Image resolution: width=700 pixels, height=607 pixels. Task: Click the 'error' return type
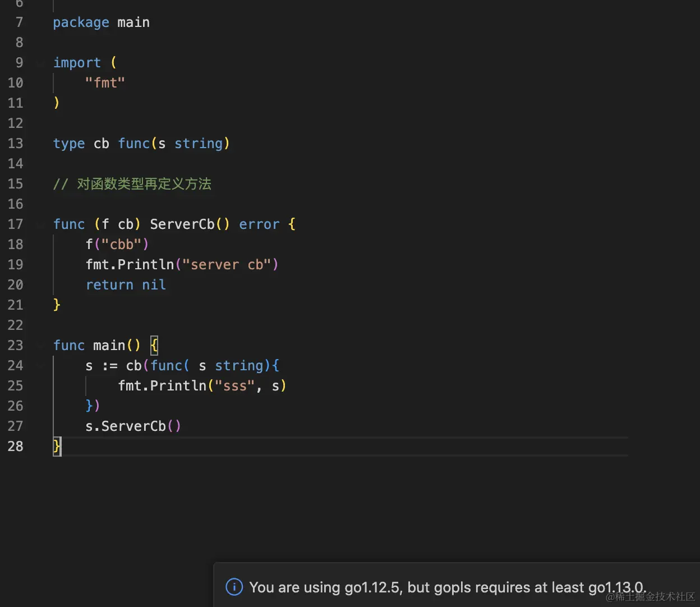[259, 224]
